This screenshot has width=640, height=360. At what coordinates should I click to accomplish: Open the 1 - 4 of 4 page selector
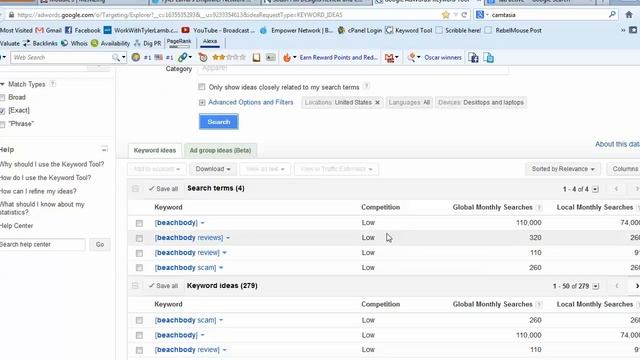[x=596, y=189]
